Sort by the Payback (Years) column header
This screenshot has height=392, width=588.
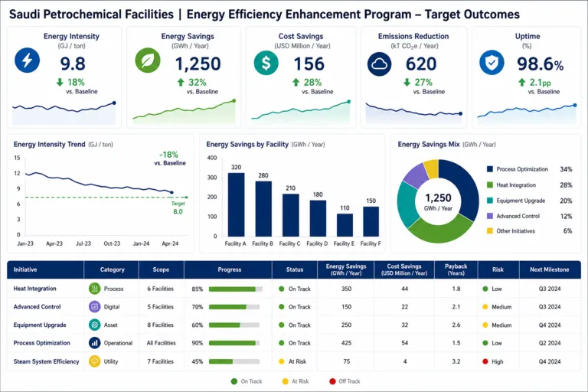[456, 269]
